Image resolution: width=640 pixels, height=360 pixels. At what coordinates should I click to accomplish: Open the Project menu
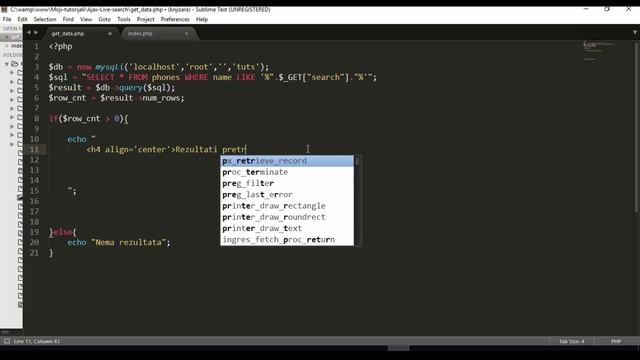point(146,19)
